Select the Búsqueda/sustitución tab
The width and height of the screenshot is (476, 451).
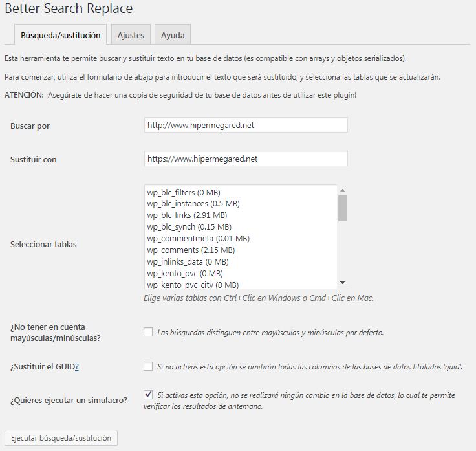[60, 35]
